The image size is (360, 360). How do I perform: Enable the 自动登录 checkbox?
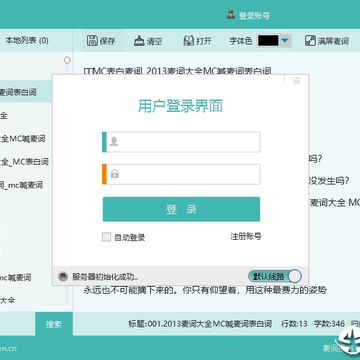tap(106, 237)
